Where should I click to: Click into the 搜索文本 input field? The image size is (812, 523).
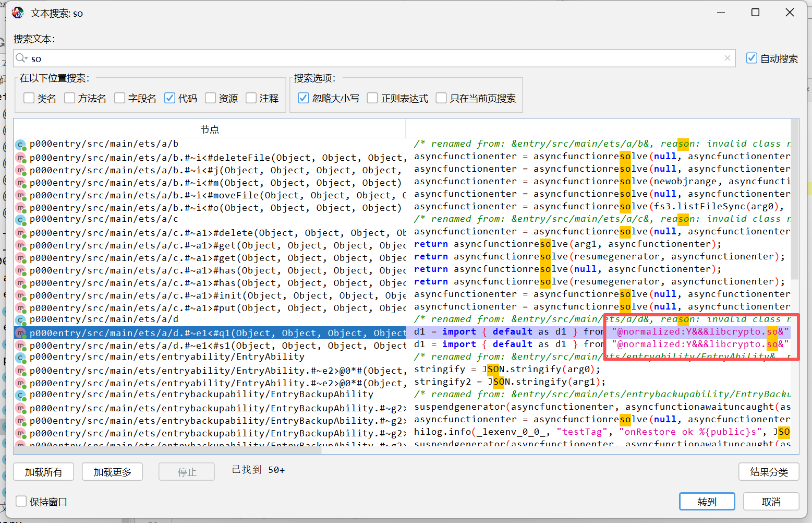coord(374,58)
